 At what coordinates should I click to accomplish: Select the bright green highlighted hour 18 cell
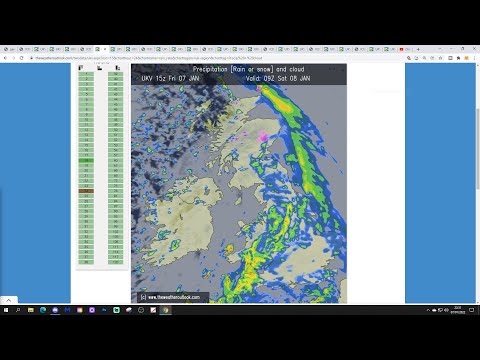click(86, 160)
